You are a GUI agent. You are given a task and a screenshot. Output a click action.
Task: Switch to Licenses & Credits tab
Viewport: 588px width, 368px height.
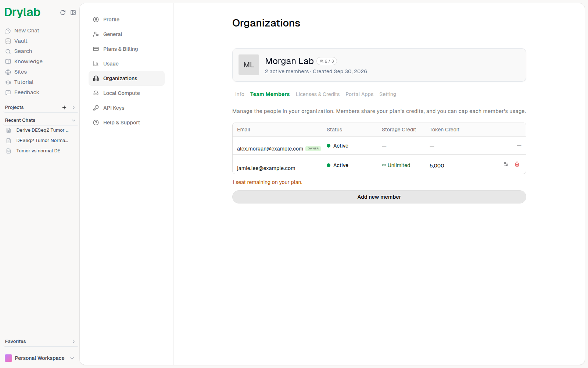coord(318,94)
